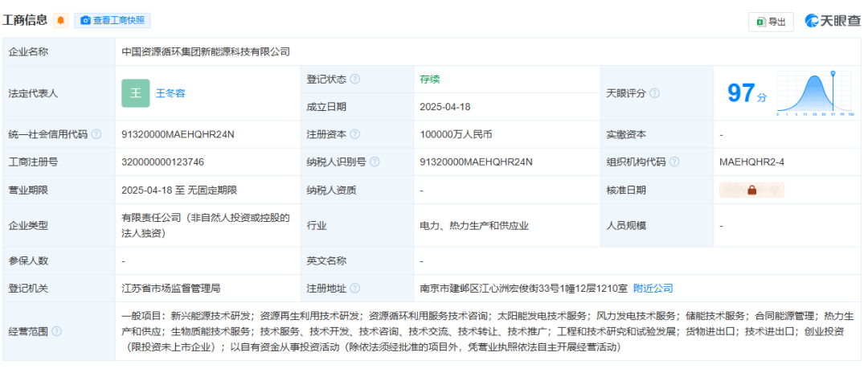Open the 附近公司 nearby companies link
868x373 pixels.
pos(653,288)
